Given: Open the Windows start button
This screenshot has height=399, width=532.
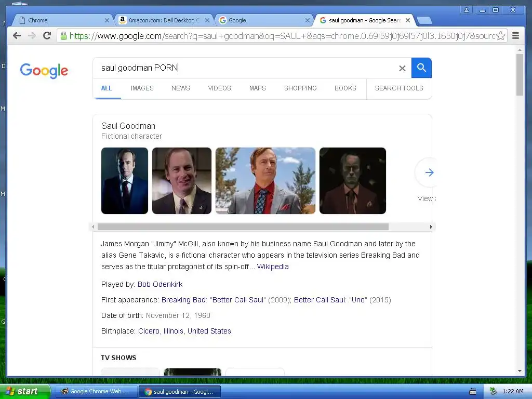Looking at the screenshot, I should click(x=25, y=392).
